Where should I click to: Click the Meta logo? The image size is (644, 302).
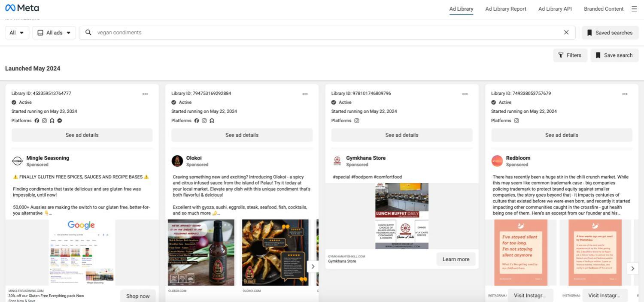(22, 8)
